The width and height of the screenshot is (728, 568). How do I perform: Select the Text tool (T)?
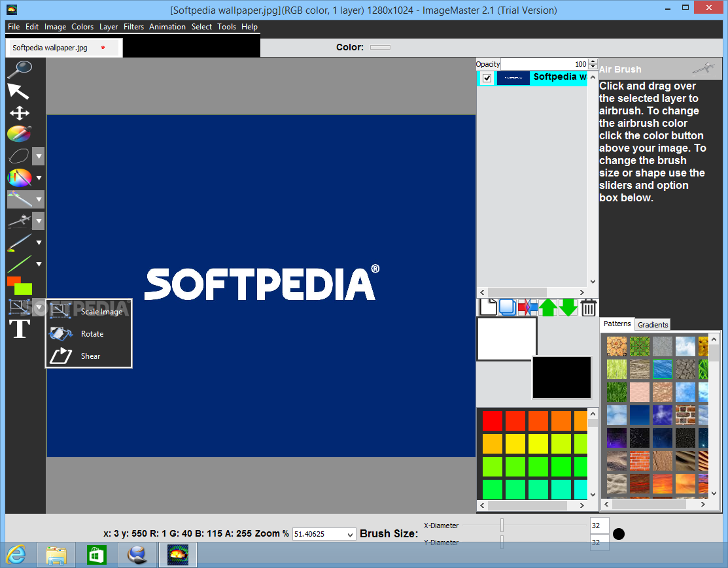[x=20, y=329]
